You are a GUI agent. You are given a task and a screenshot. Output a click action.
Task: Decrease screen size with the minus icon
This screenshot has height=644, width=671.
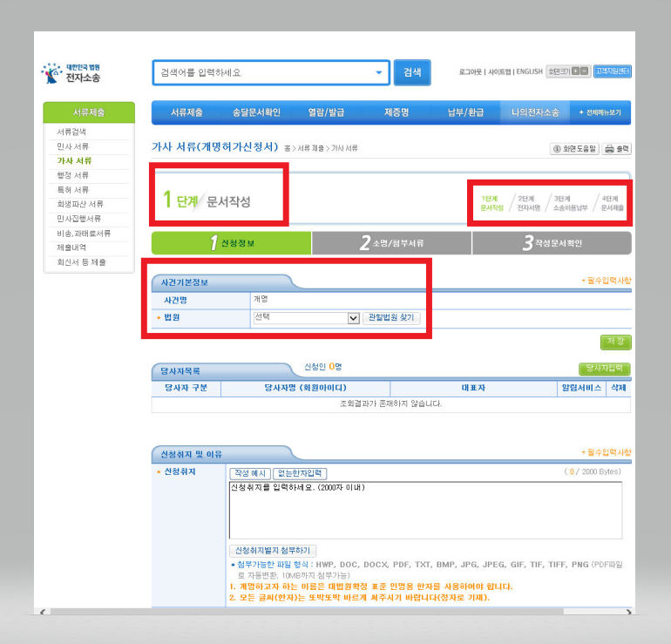585,71
